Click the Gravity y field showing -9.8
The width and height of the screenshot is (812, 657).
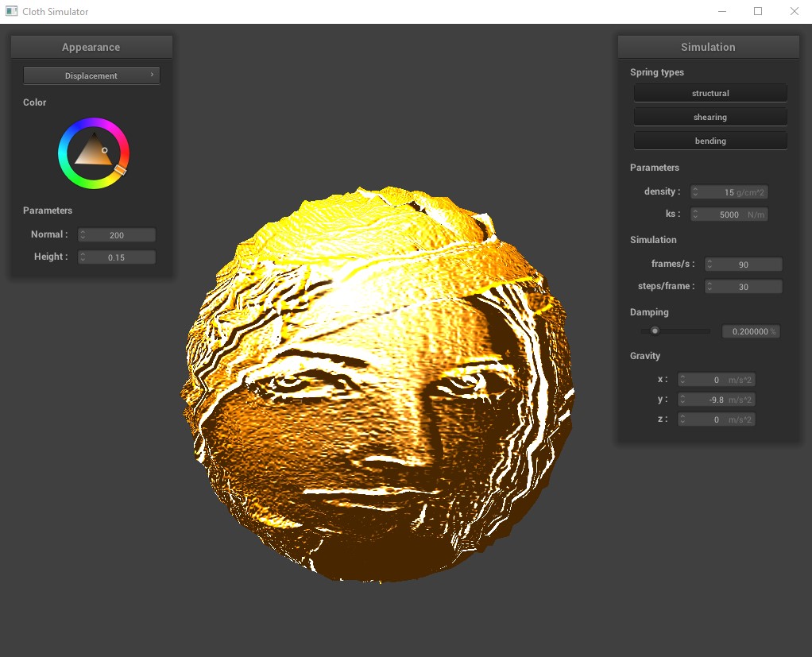(716, 400)
